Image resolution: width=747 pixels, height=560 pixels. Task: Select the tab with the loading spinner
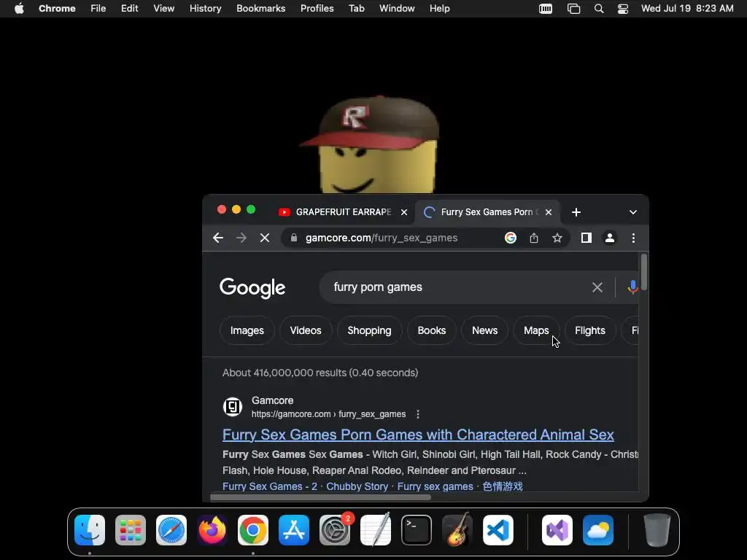(487, 212)
